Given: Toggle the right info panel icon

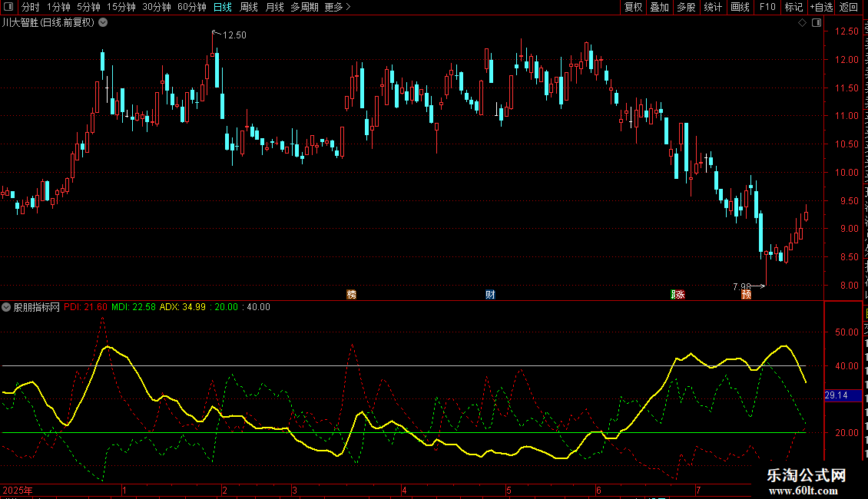Looking at the screenshot, I should (x=817, y=23).
